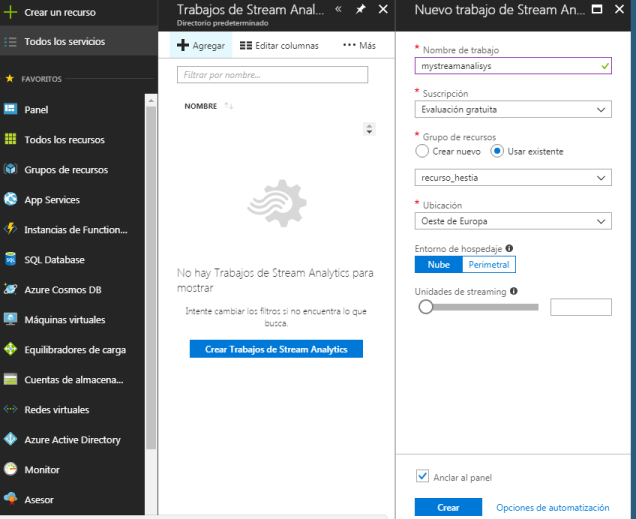The image size is (636, 519).
Task: Click the pin icon on Stream Analytics blade
Action: click(x=360, y=9)
